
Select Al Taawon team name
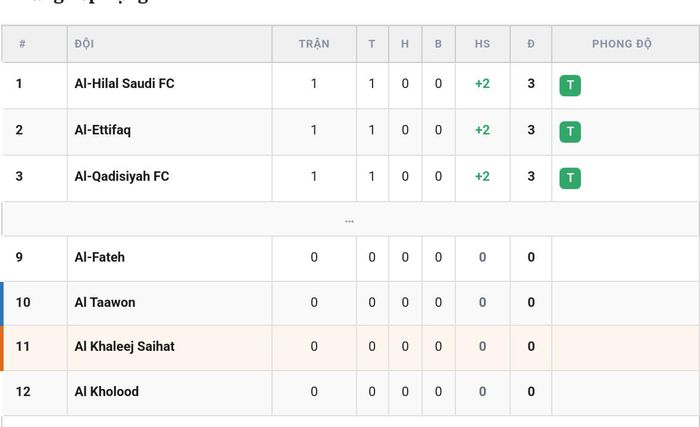point(105,302)
